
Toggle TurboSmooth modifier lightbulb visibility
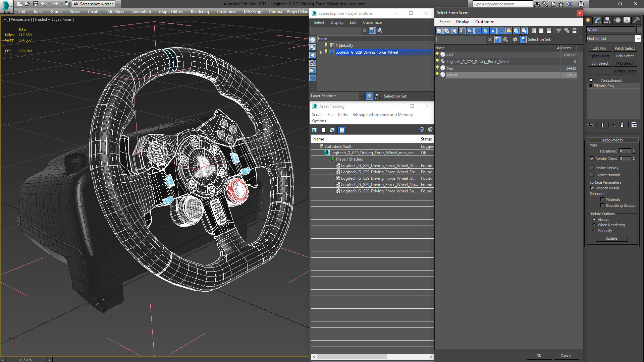pos(591,80)
